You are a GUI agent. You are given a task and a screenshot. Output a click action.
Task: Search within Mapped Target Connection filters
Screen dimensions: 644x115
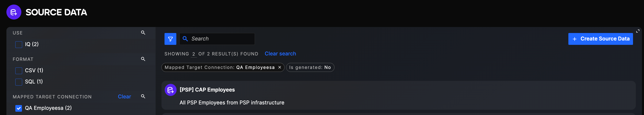tap(143, 97)
